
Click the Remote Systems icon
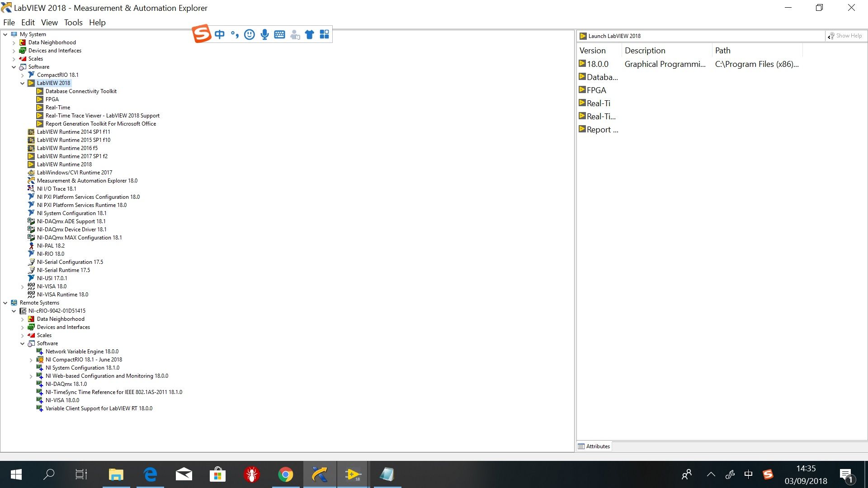(x=14, y=303)
